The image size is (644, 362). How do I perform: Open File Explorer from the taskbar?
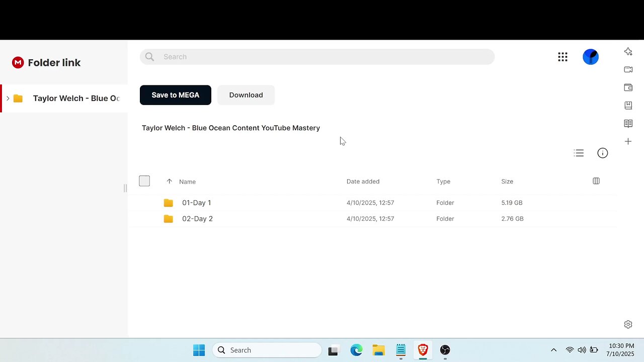click(x=378, y=350)
